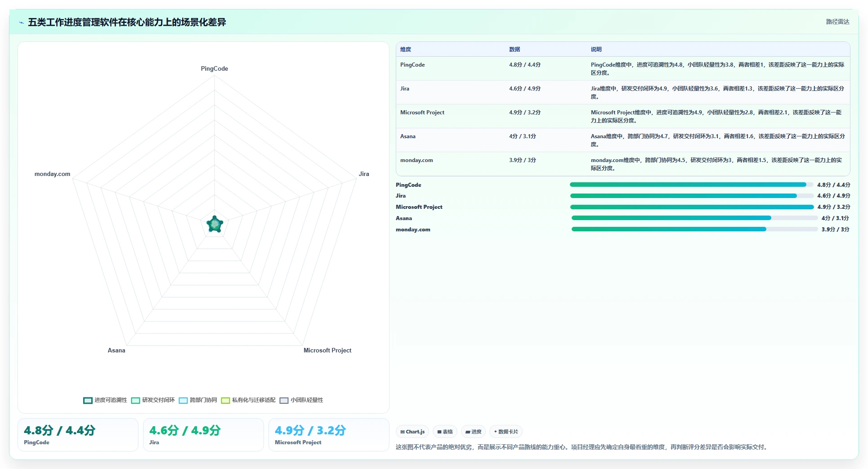Click the description starting Jira维度中
This screenshot has height=469, width=868.
718,93
